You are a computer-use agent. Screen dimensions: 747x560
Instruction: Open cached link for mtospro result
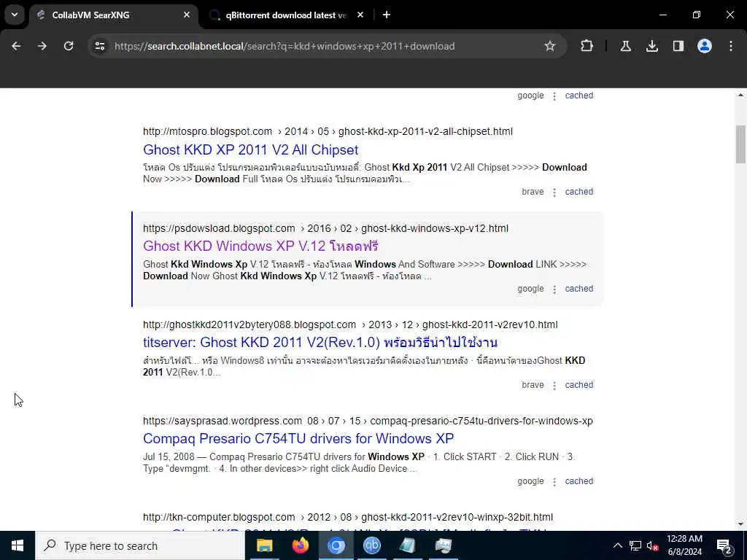click(578, 192)
